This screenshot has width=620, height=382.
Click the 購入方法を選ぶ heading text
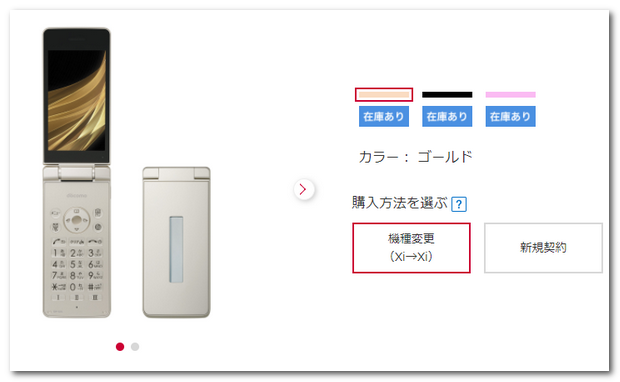tap(399, 203)
